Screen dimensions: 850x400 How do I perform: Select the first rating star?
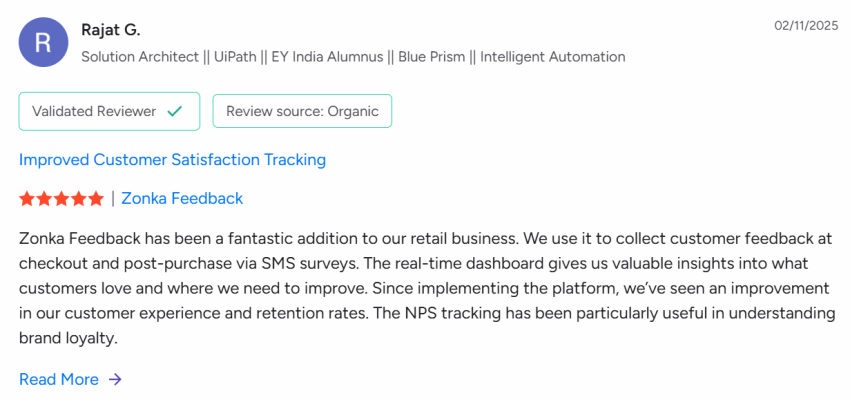pos(27,198)
